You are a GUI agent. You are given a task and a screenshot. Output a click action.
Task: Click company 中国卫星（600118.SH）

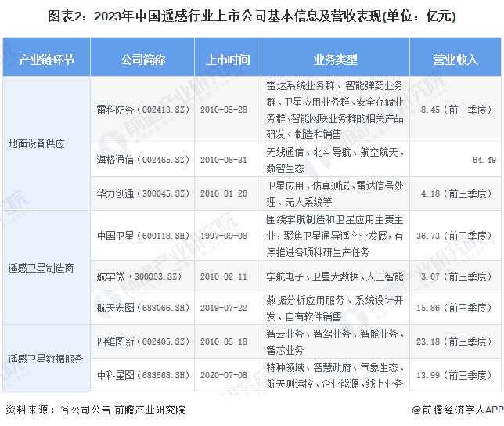142,236
